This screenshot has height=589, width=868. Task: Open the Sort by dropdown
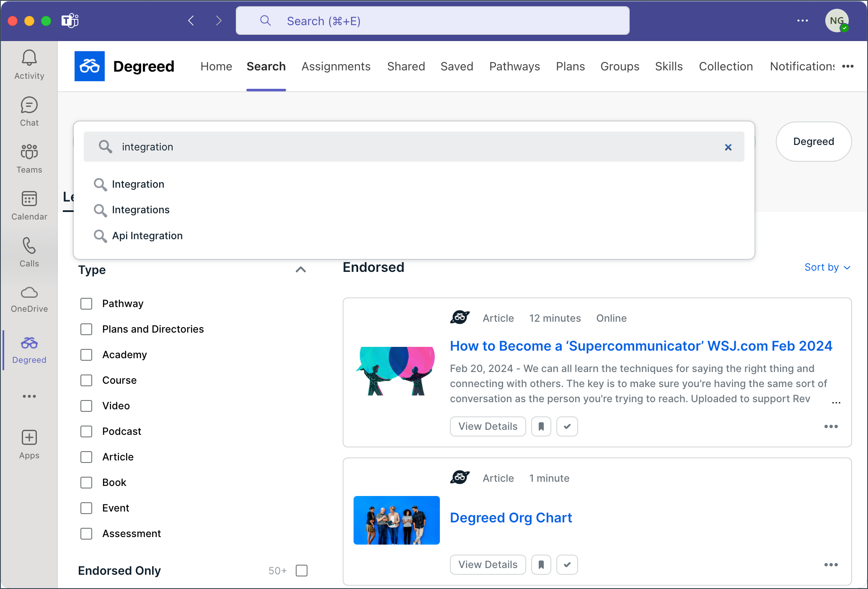tap(827, 267)
